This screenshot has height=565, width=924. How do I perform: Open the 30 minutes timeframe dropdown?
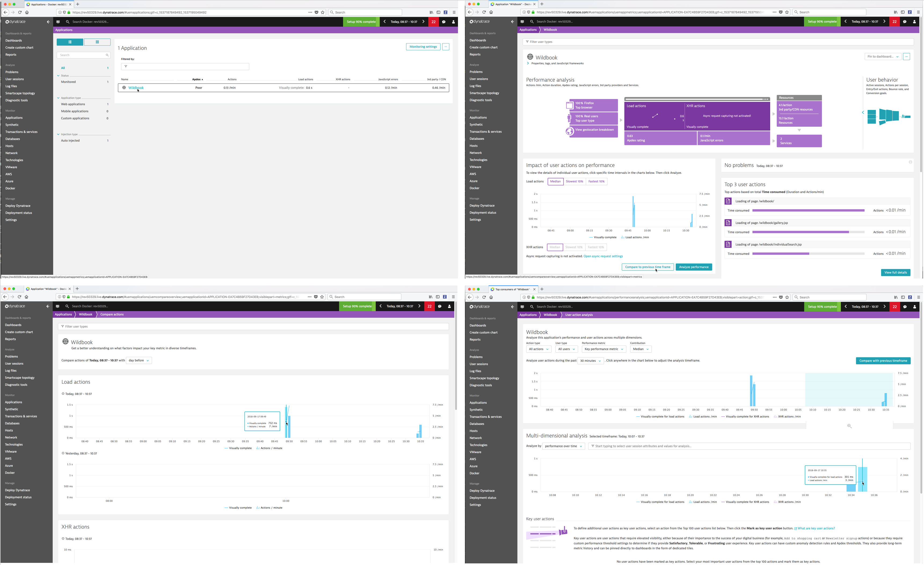(590, 361)
